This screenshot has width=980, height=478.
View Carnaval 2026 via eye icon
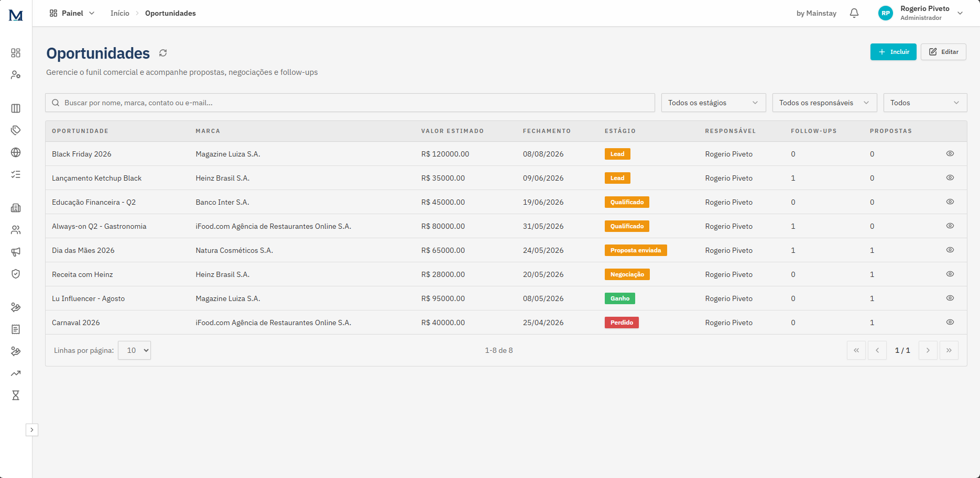coord(950,322)
